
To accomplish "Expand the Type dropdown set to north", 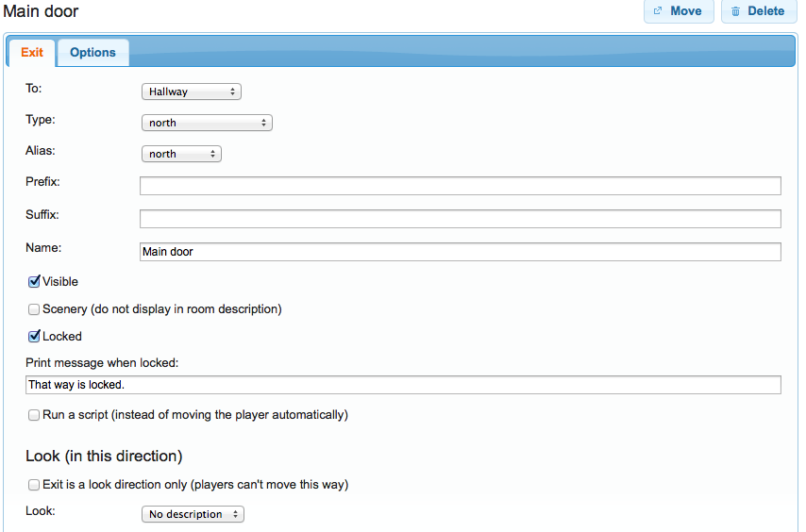I will pos(207,123).
